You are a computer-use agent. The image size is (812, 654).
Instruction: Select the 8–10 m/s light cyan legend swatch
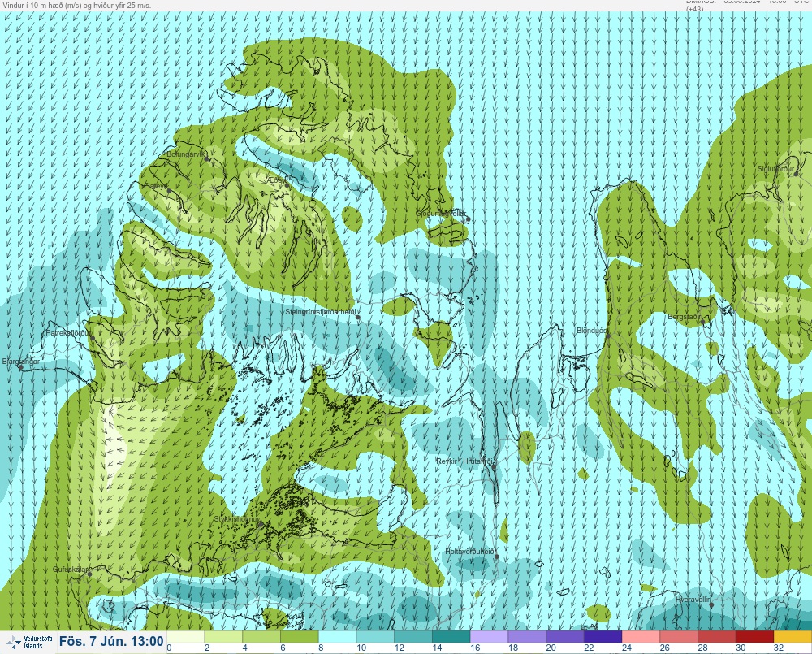coord(338,637)
